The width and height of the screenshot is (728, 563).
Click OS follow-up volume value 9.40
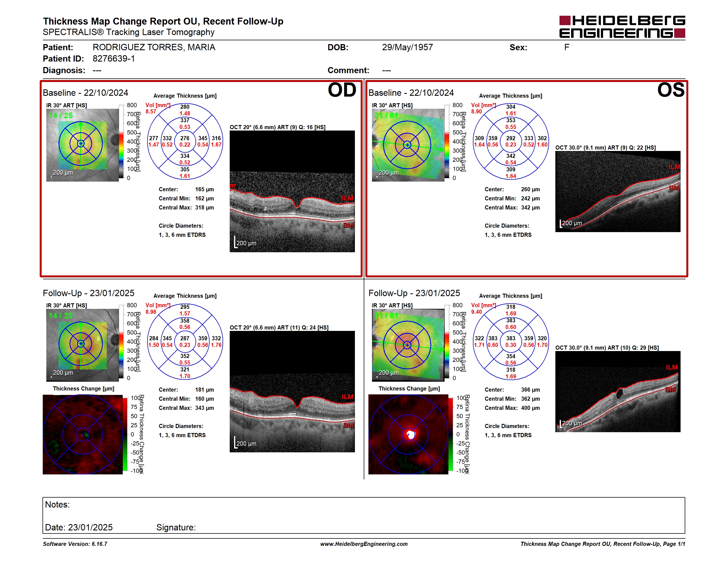coord(476,312)
